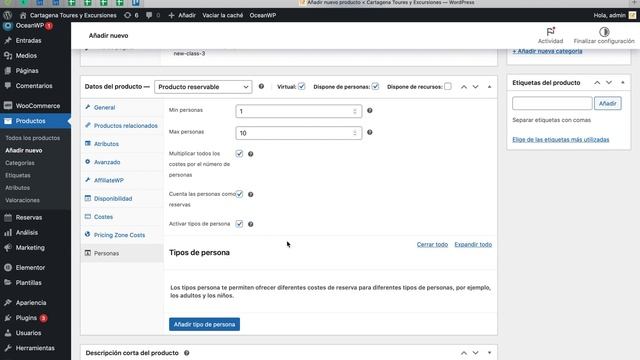Open Herramientas in the sidebar
640x360 pixels.
pyautogui.click(x=35, y=348)
